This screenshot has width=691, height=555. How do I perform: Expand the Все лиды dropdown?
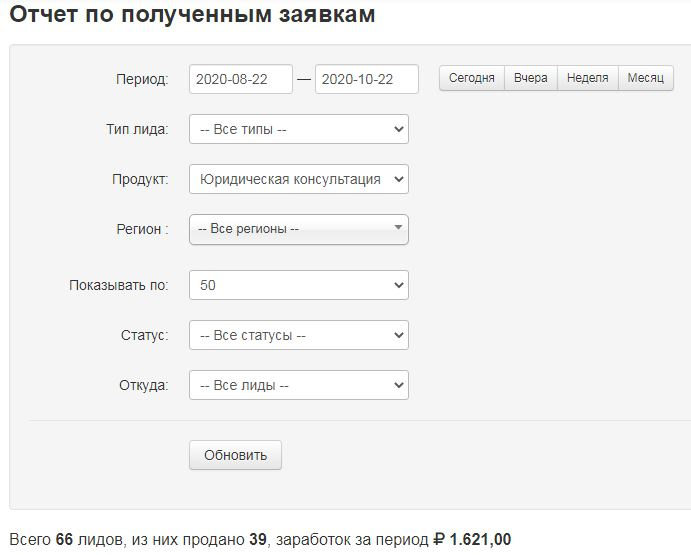[298, 385]
